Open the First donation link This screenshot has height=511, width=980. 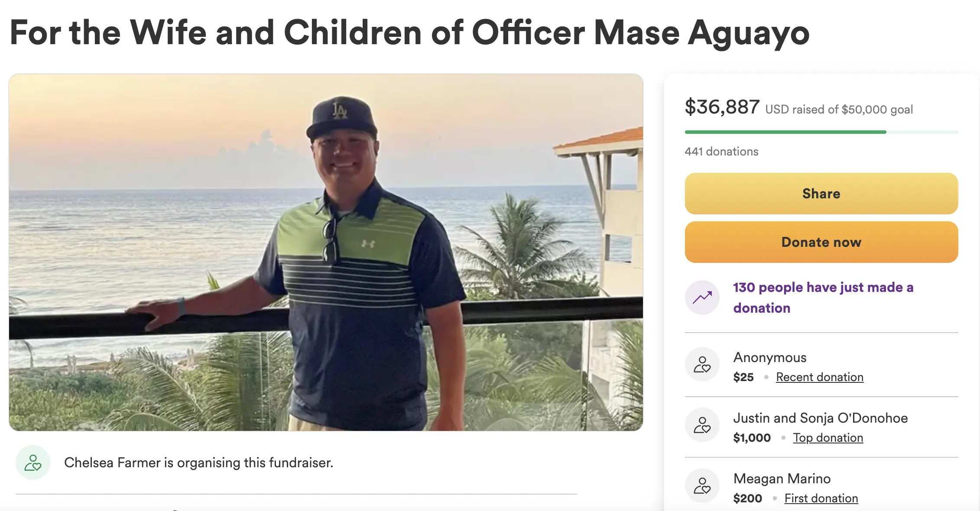tap(821, 498)
